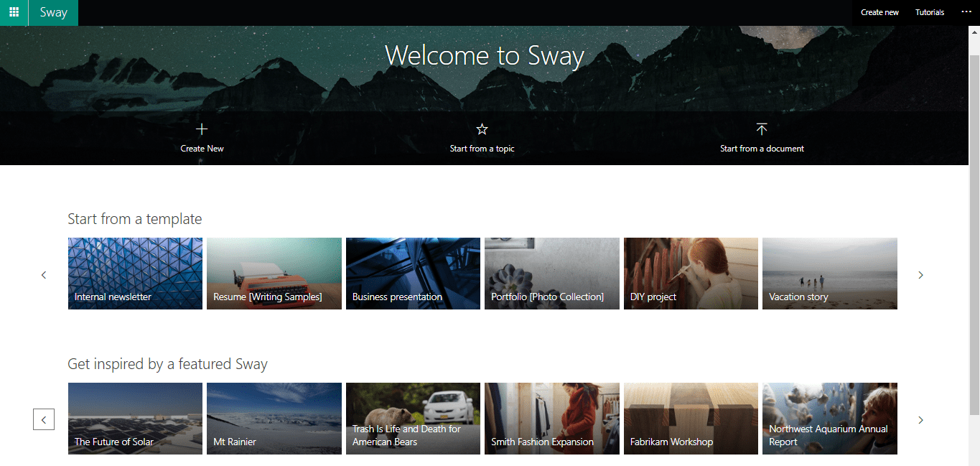Click the upload Start from a document icon

(762, 129)
